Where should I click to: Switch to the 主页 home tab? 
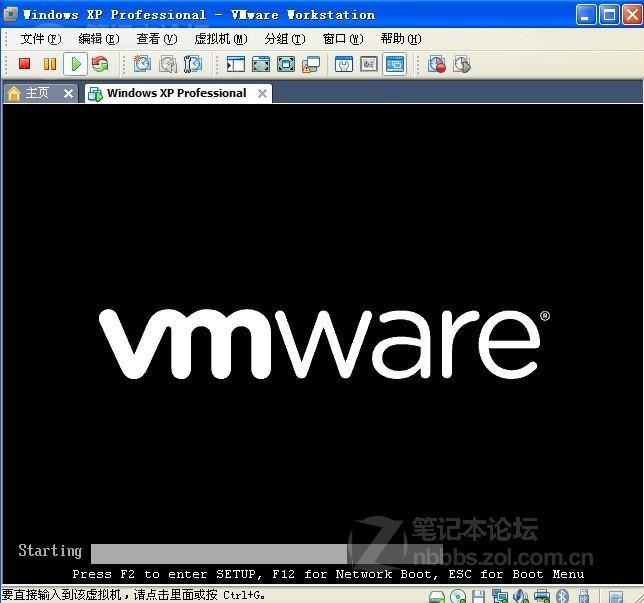(37, 93)
